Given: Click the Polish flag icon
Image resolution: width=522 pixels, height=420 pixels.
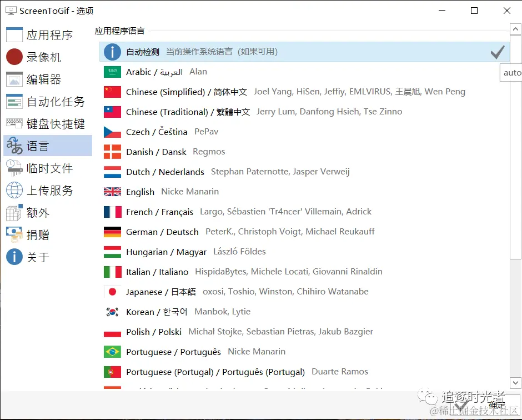Looking at the screenshot, I should [112, 332].
